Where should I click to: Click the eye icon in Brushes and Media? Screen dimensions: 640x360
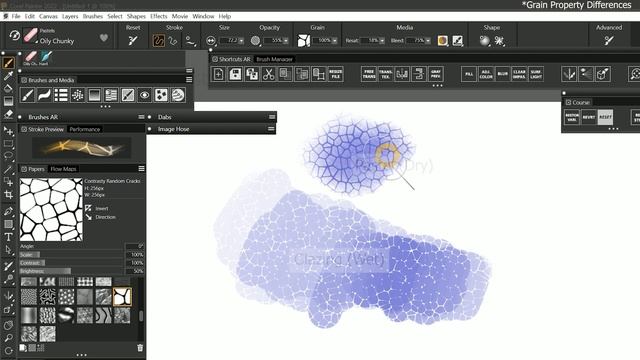(x=144, y=95)
